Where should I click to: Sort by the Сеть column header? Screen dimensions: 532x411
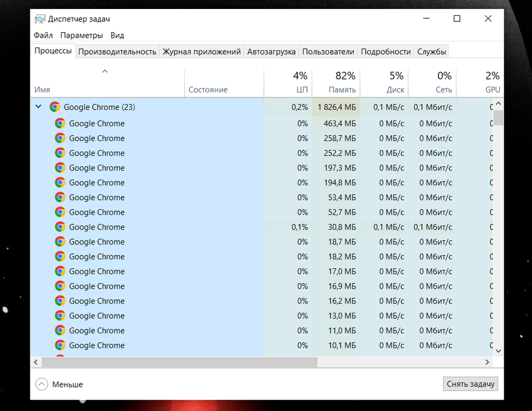[432, 83]
